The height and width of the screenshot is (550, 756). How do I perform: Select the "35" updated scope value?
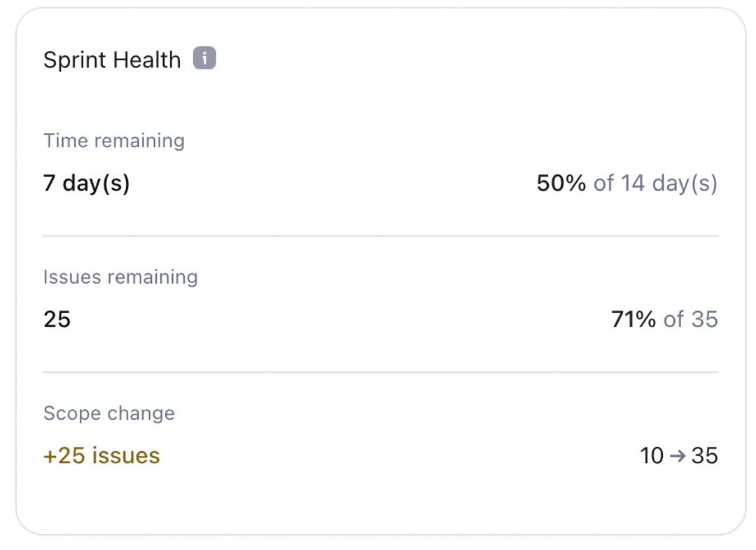pyautogui.click(x=704, y=455)
